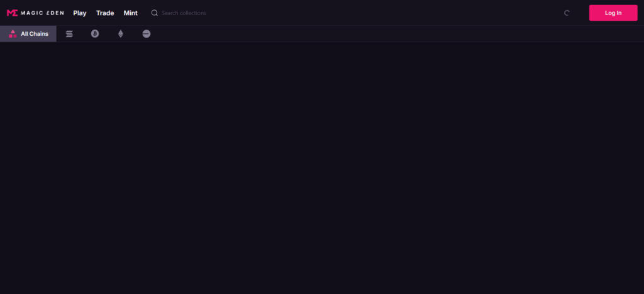Image resolution: width=644 pixels, height=294 pixels.
Task: Switch to the Ethereum chain icon
Action: pos(121,34)
